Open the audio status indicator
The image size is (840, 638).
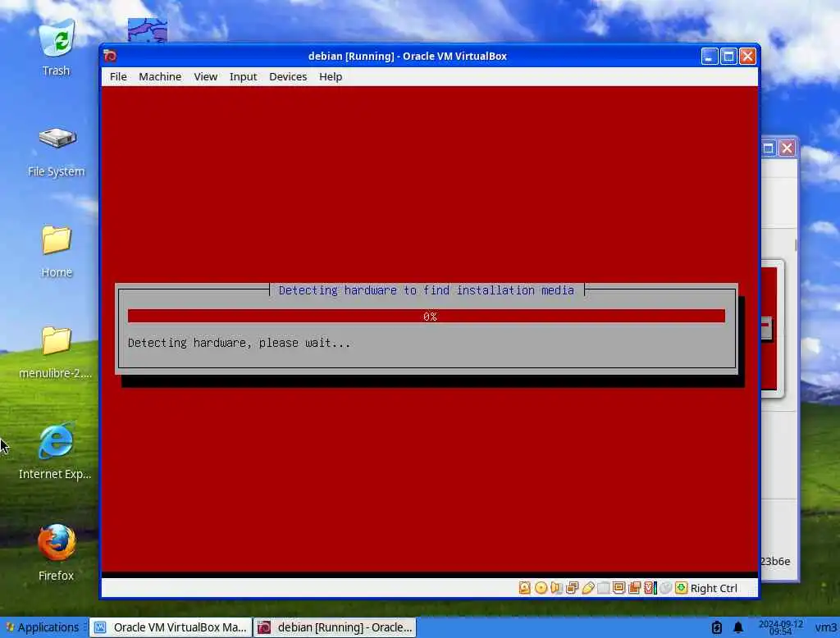557,588
